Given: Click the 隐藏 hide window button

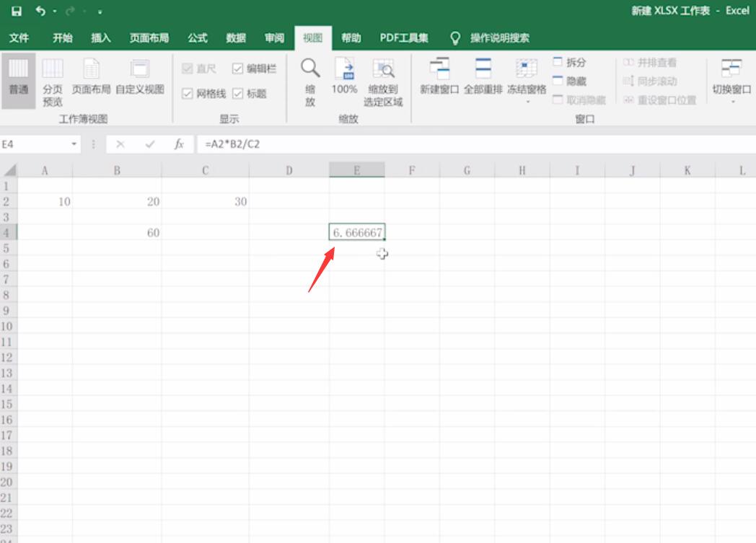Looking at the screenshot, I should pyautogui.click(x=569, y=81).
